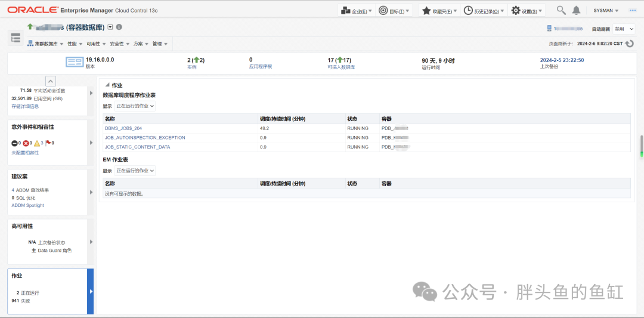Click the escalated red flag icon

(48, 143)
